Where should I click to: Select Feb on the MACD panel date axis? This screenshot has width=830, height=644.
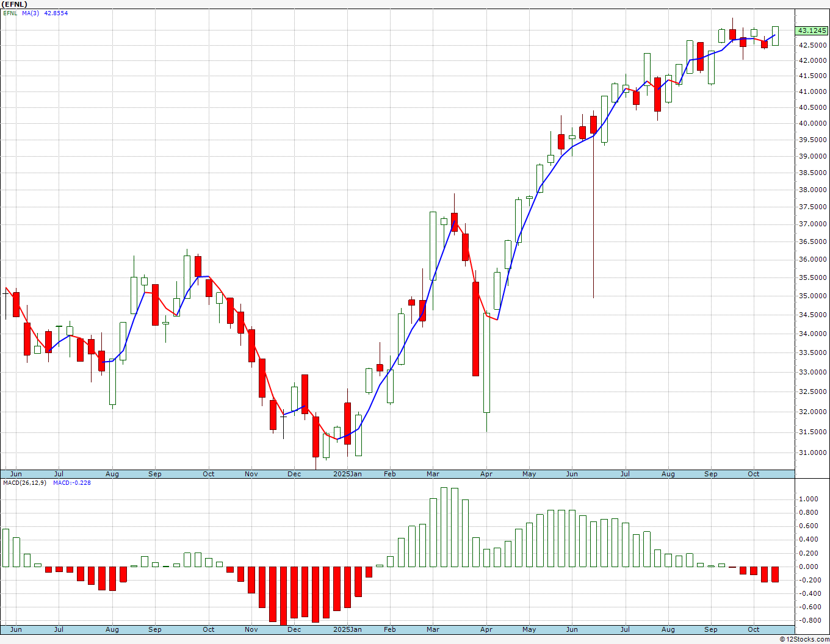pos(389,629)
